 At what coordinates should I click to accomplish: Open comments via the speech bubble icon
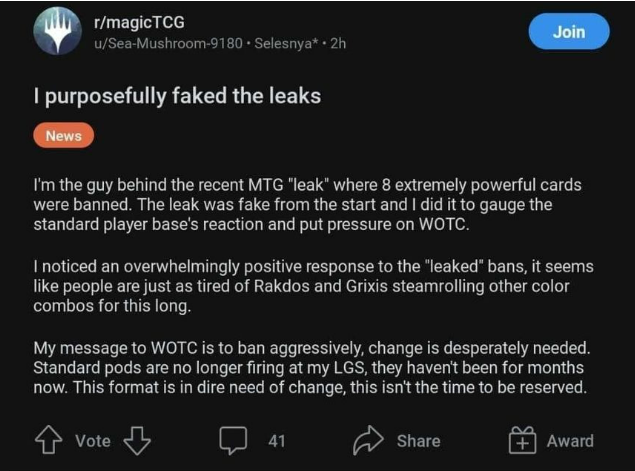[x=233, y=440]
